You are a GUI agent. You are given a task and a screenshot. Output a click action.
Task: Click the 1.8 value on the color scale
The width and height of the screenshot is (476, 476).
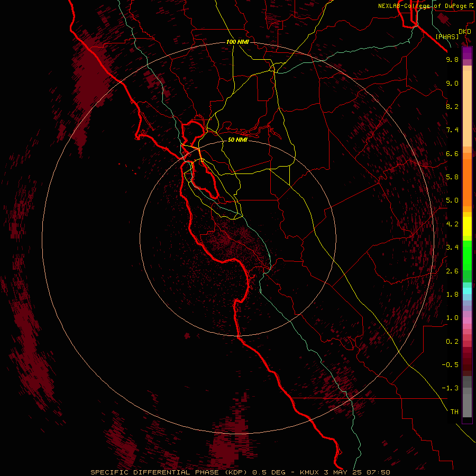coord(452,295)
